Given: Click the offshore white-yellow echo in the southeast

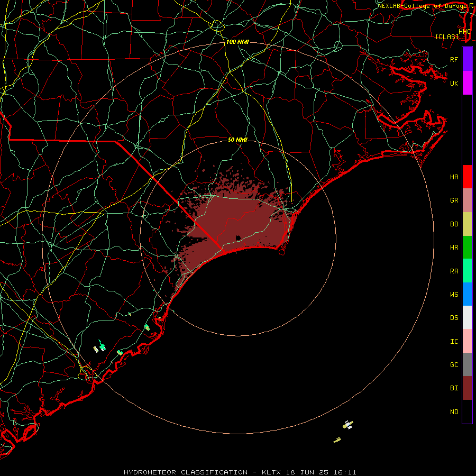Looking at the screenshot, I should click(347, 425).
